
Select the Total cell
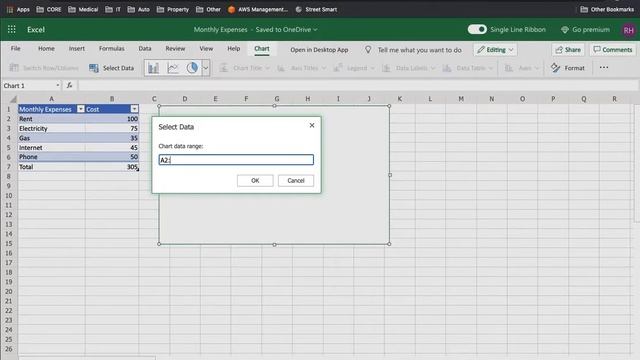51,167
